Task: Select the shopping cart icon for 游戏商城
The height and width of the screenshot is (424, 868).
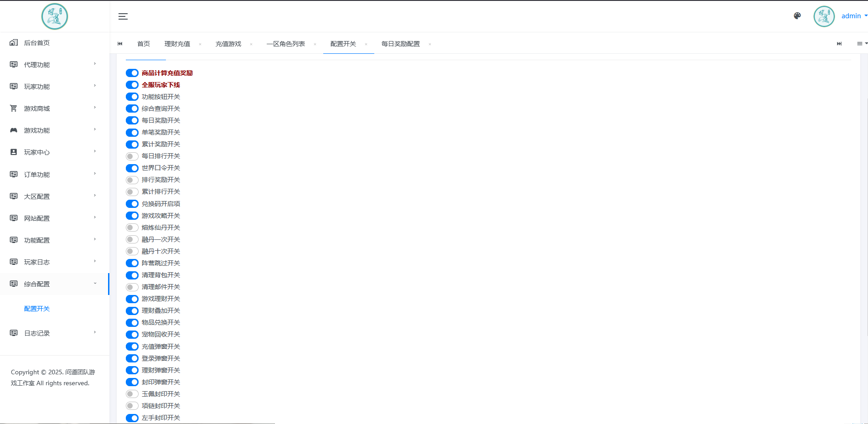Action: (x=13, y=108)
